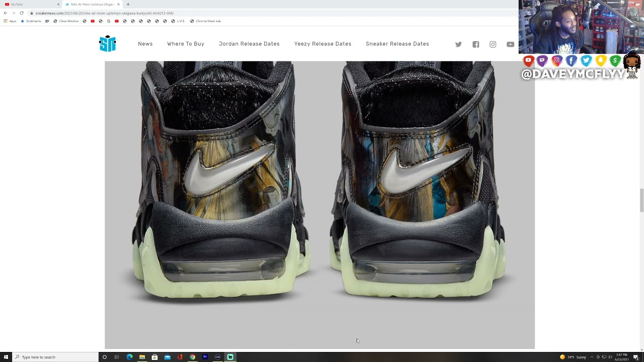Open Office icon on taskbar
644x362 pixels.
[x=180, y=357]
